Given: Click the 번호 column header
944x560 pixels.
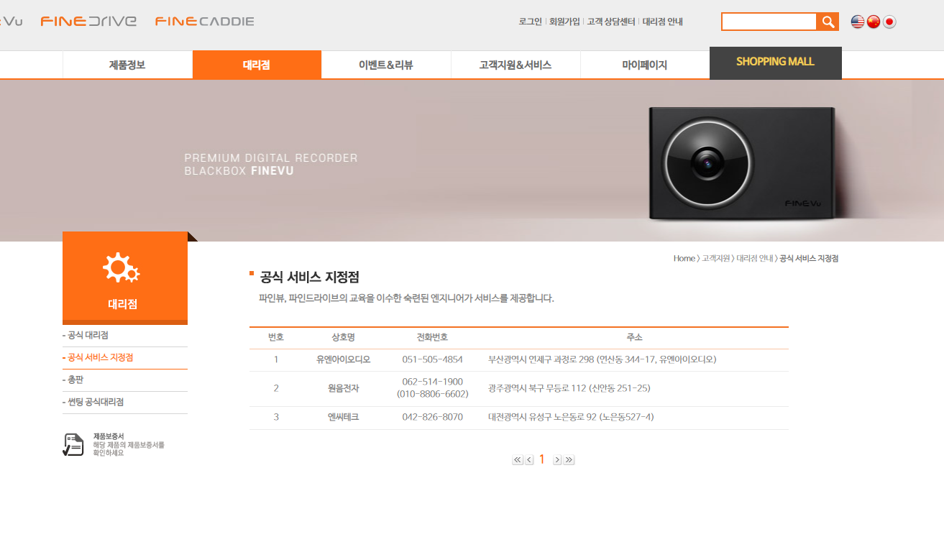Looking at the screenshot, I should (x=276, y=338).
